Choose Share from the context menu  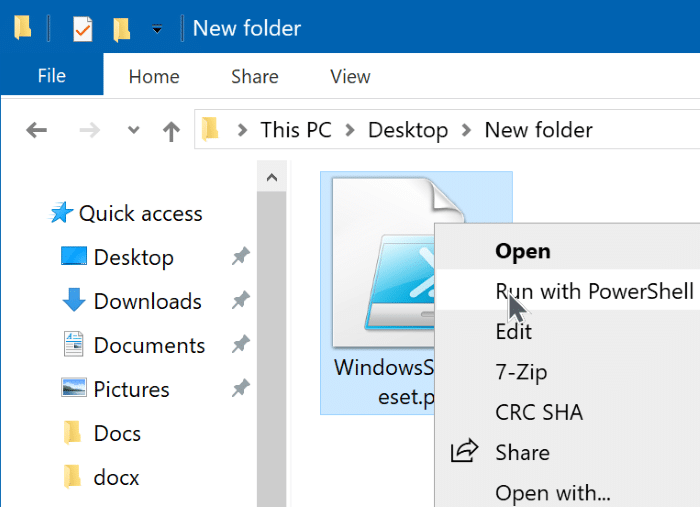pos(522,453)
